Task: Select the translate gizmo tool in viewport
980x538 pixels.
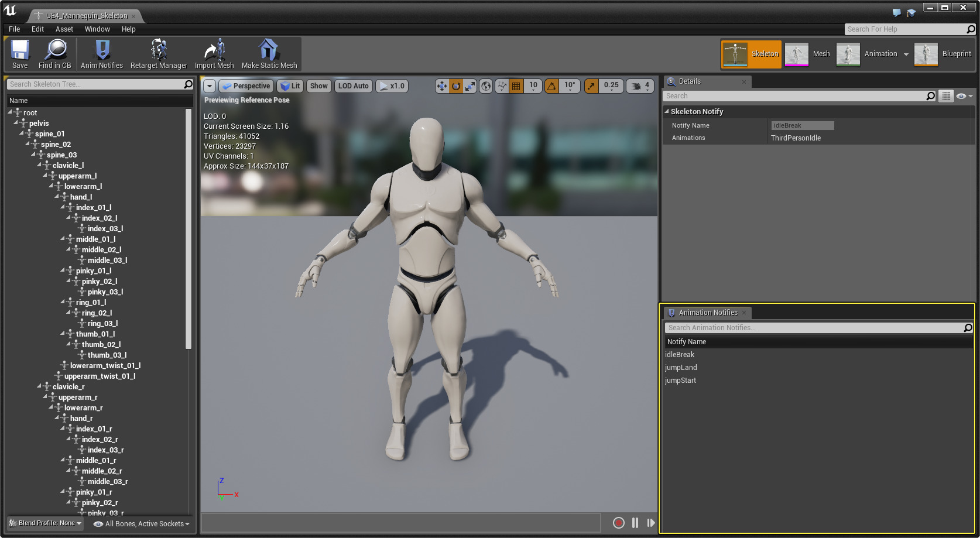Action: point(441,86)
